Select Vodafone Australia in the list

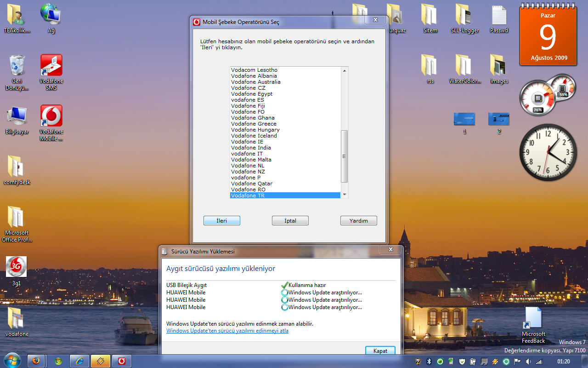(x=285, y=82)
